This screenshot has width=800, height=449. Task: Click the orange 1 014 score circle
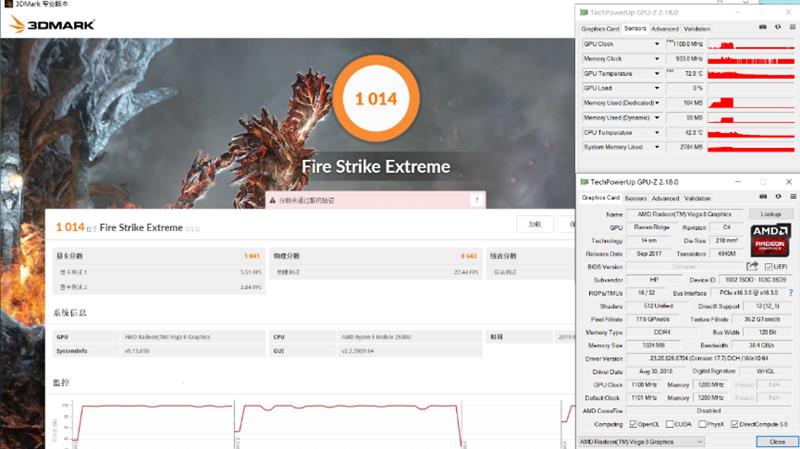(x=376, y=99)
